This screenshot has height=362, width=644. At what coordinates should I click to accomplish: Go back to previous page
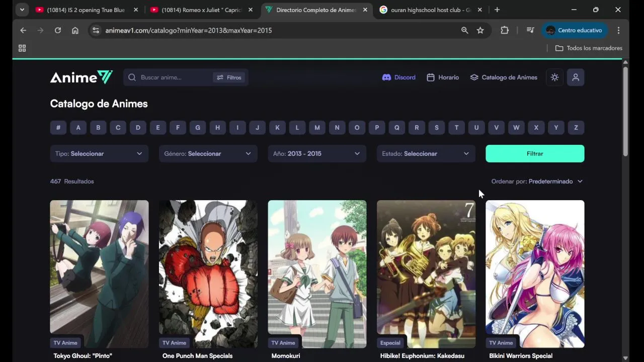click(x=23, y=30)
